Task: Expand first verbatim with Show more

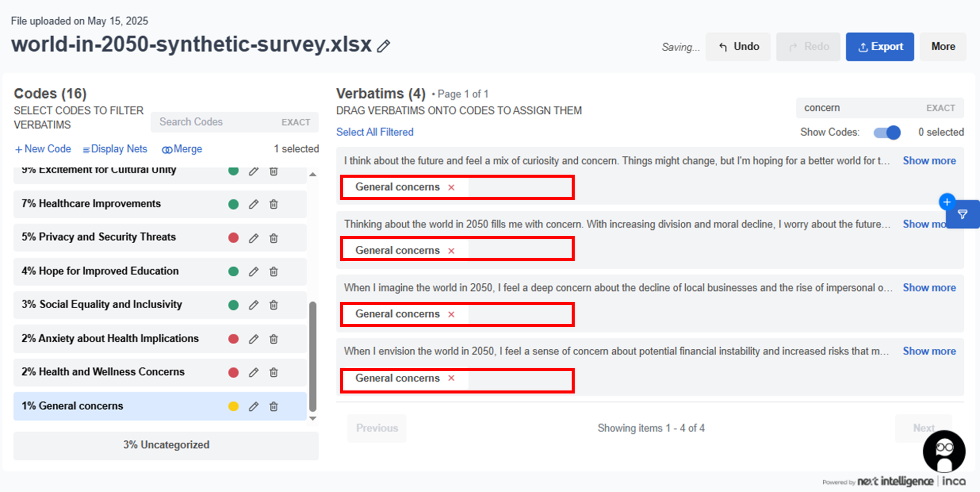Action: pos(929,161)
